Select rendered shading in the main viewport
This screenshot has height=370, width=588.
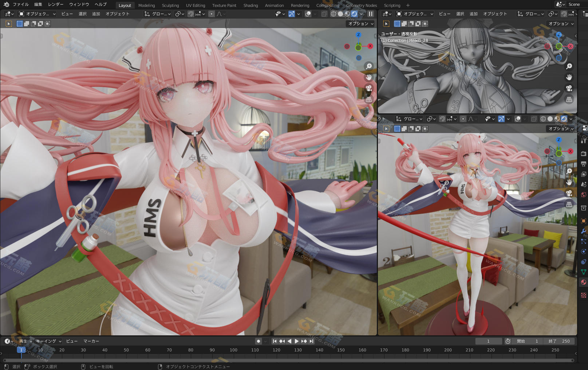pyautogui.click(x=354, y=14)
